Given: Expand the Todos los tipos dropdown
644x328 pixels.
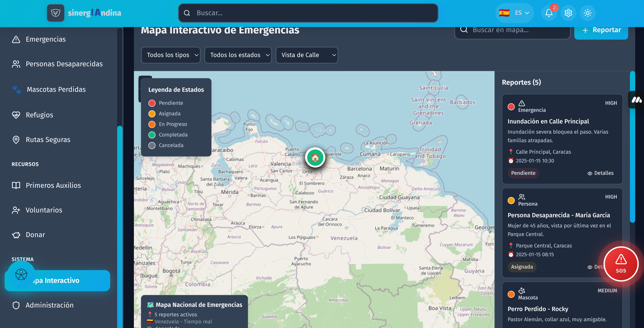Looking at the screenshot, I should (171, 55).
